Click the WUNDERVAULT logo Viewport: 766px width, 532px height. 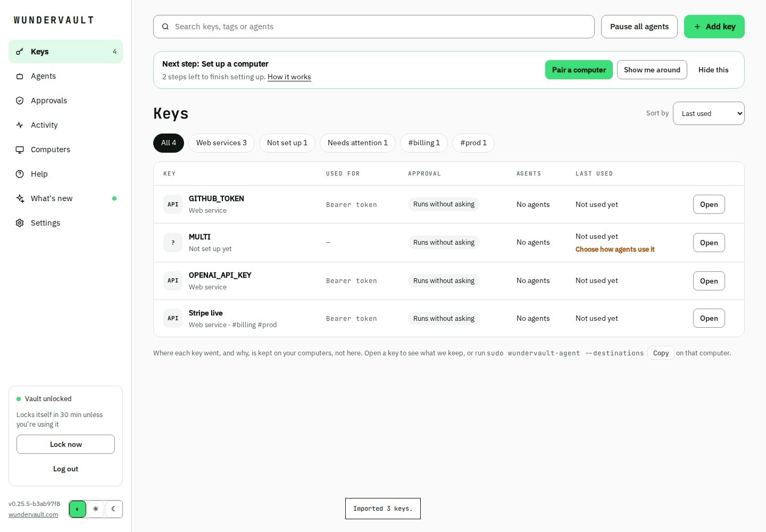pyautogui.click(x=54, y=20)
